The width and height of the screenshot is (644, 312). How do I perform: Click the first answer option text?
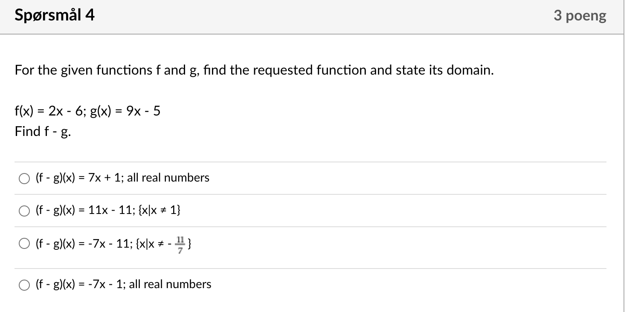click(x=122, y=178)
